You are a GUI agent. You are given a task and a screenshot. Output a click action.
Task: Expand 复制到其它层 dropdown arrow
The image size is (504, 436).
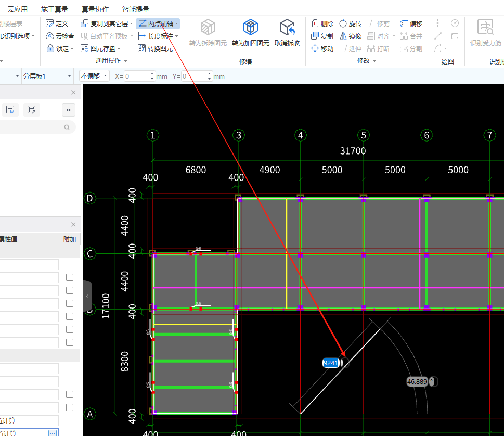tap(131, 24)
